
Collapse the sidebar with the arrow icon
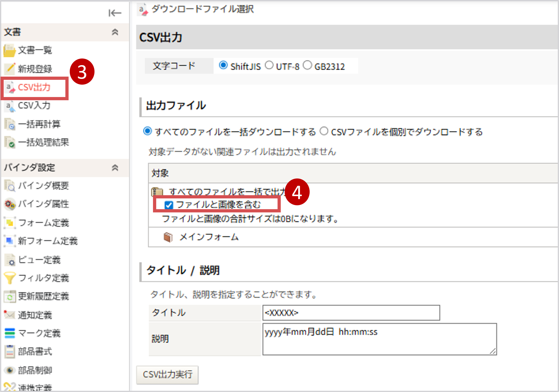click(x=115, y=13)
